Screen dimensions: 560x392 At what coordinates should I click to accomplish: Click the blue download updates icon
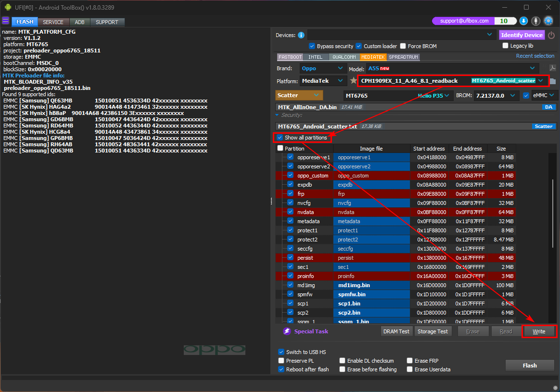click(x=523, y=21)
